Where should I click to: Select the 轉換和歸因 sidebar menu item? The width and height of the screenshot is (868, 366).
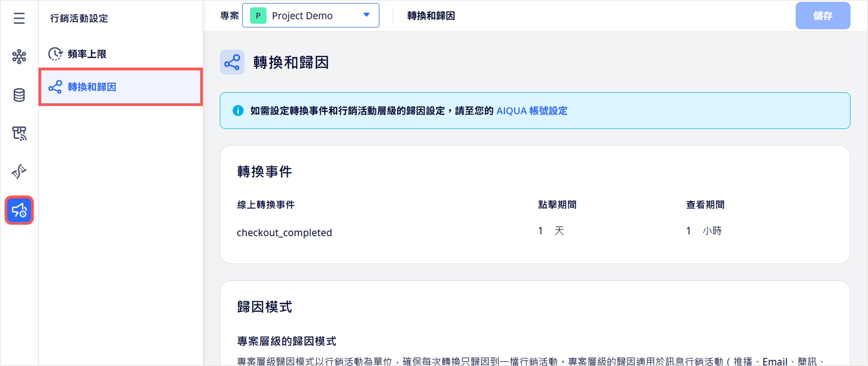tap(121, 87)
